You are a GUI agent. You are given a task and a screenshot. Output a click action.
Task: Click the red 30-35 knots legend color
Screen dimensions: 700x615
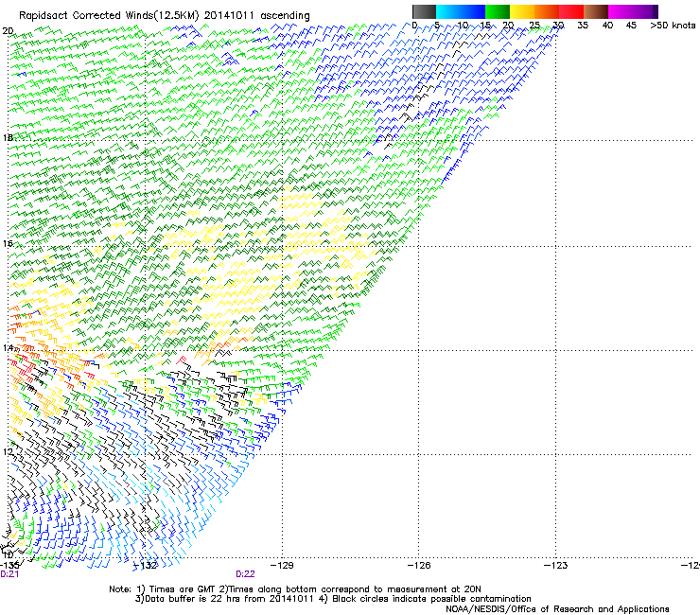[x=571, y=11]
